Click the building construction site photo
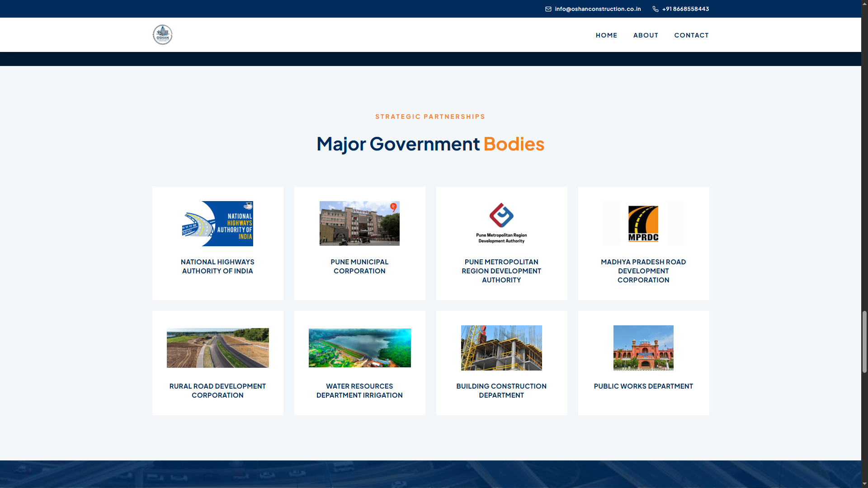868x488 pixels. coord(501,348)
